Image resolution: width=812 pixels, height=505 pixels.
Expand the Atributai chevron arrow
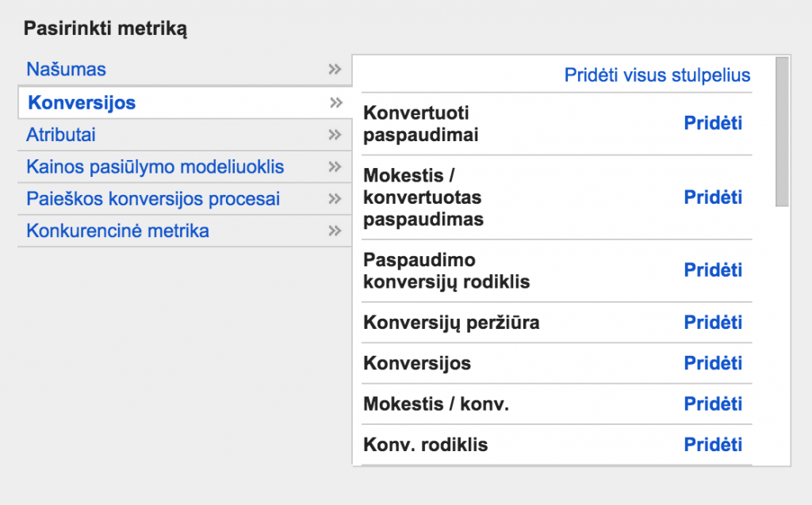click(x=335, y=135)
